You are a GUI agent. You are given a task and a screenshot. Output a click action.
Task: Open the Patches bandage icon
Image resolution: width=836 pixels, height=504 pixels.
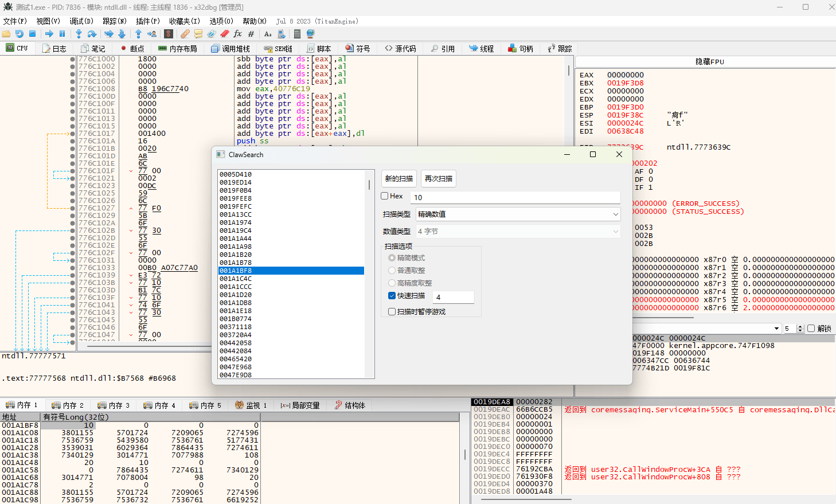click(185, 34)
